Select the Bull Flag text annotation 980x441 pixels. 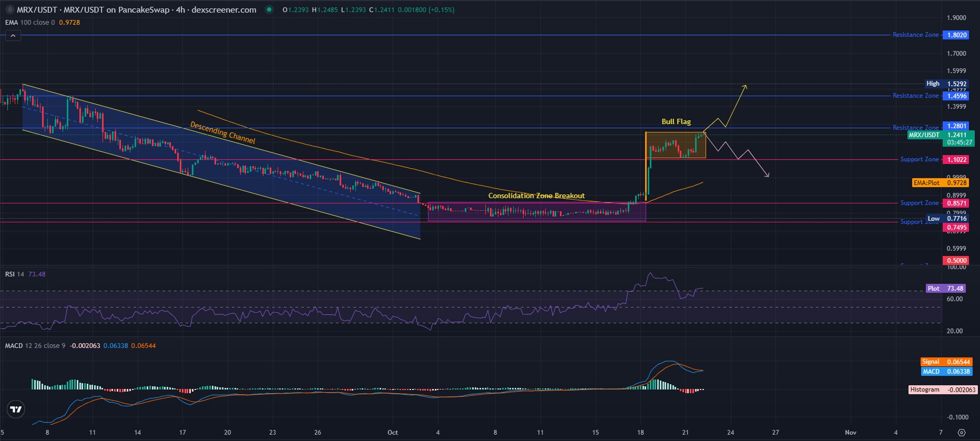coord(676,122)
